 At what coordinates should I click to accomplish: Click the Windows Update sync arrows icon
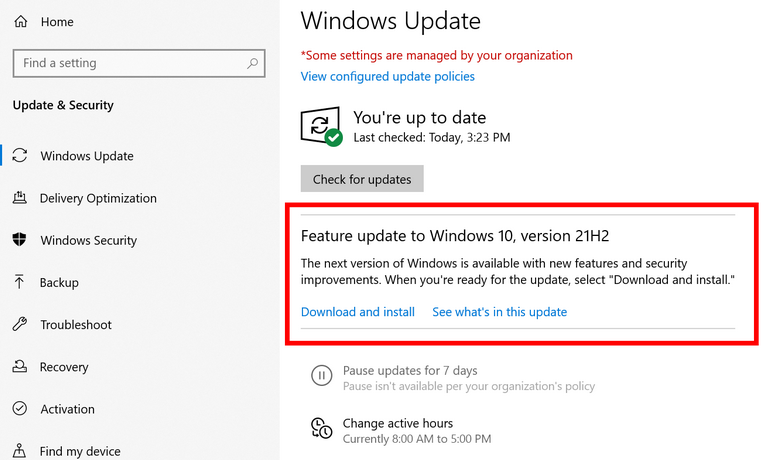point(20,155)
